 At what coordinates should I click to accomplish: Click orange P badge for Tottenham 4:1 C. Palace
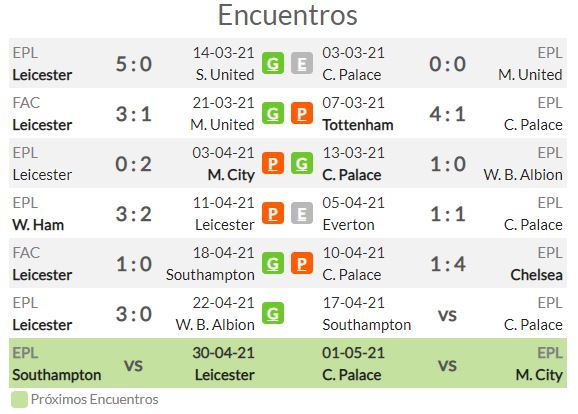[x=302, y=114]
